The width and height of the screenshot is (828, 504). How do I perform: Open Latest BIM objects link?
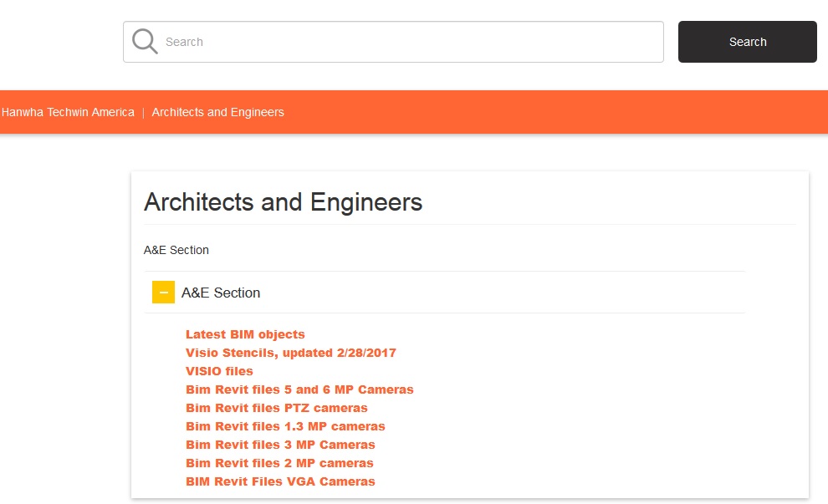tap(245, 334)
